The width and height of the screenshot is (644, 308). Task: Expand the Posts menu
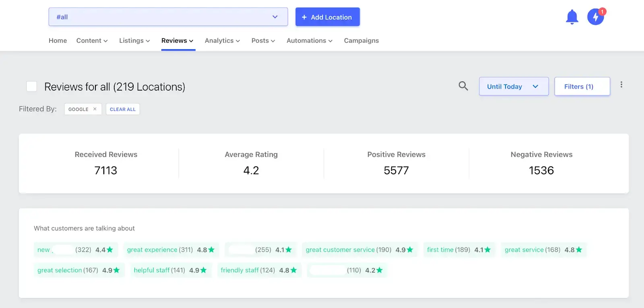263,41
